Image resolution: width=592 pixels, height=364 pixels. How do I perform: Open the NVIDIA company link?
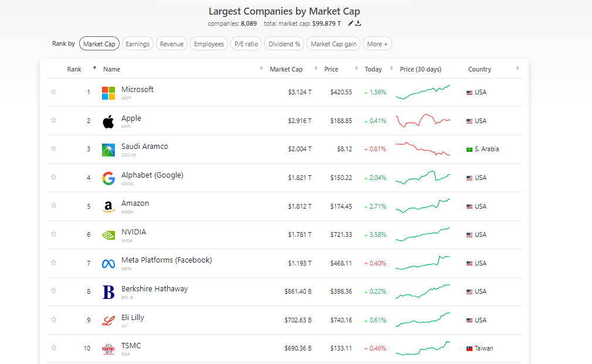pyautogui.click(x=134, y=232)
